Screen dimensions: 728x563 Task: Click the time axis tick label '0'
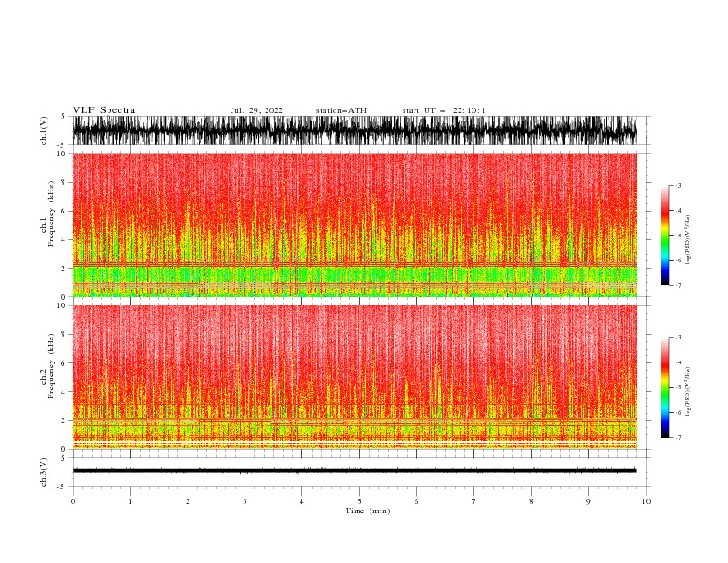click(x=73, y=501)
